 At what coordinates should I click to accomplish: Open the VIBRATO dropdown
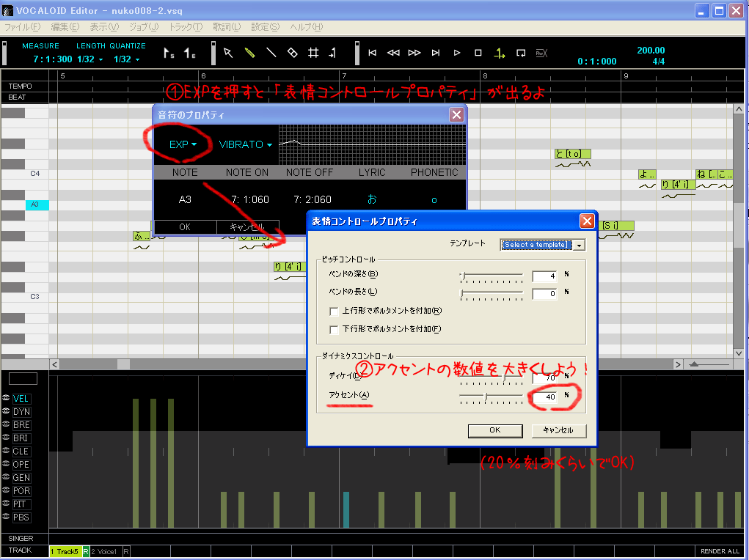[x=246, y=144]
